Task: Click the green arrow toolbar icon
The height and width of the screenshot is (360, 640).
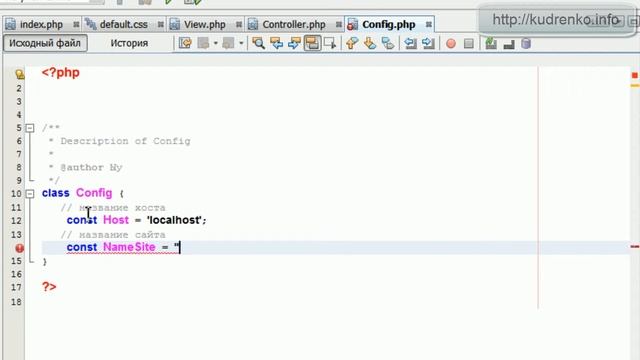Action: (491, 43)
